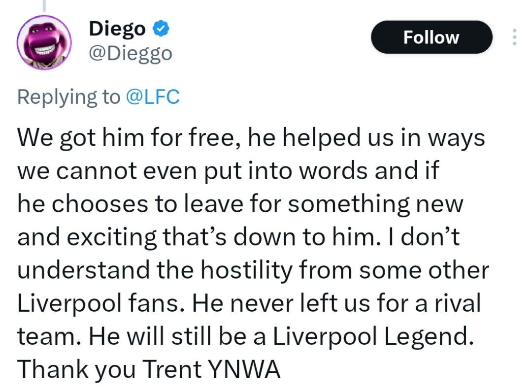Image resolution: width=532 pixels, height=392 pixels.
Task: Click the "Replying to" label text
Action: (68, 97)
